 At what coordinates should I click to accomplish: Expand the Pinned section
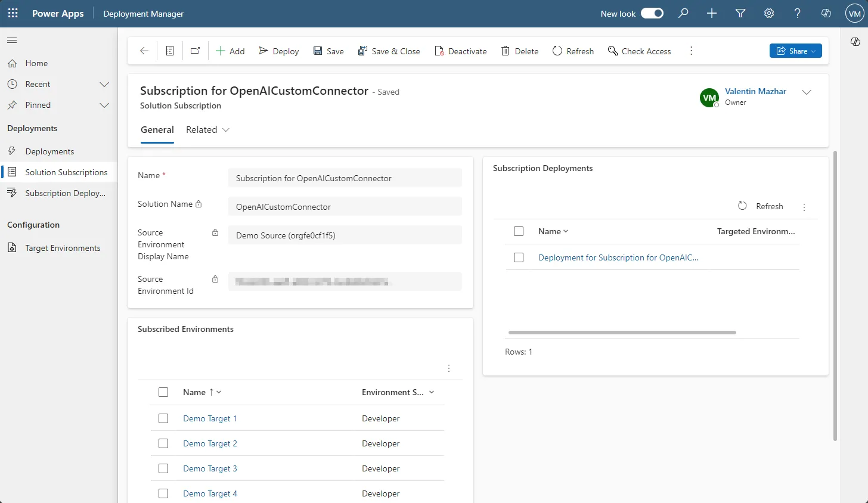104,105
